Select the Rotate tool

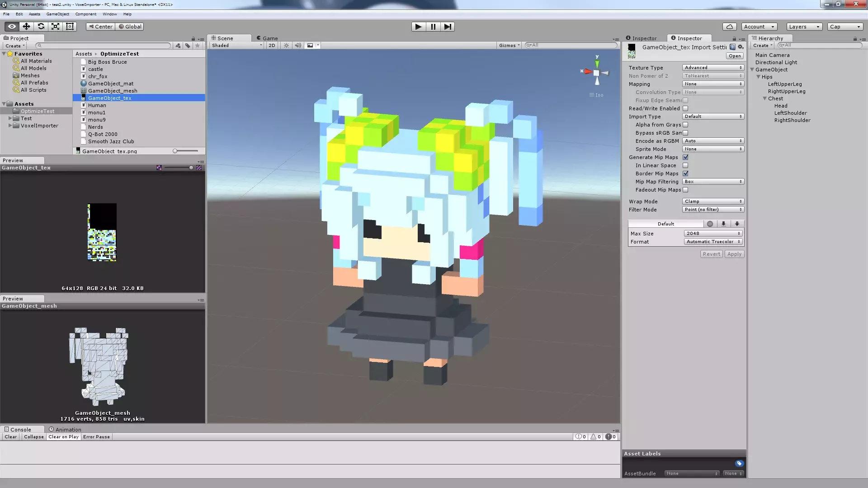pos(41,27)
